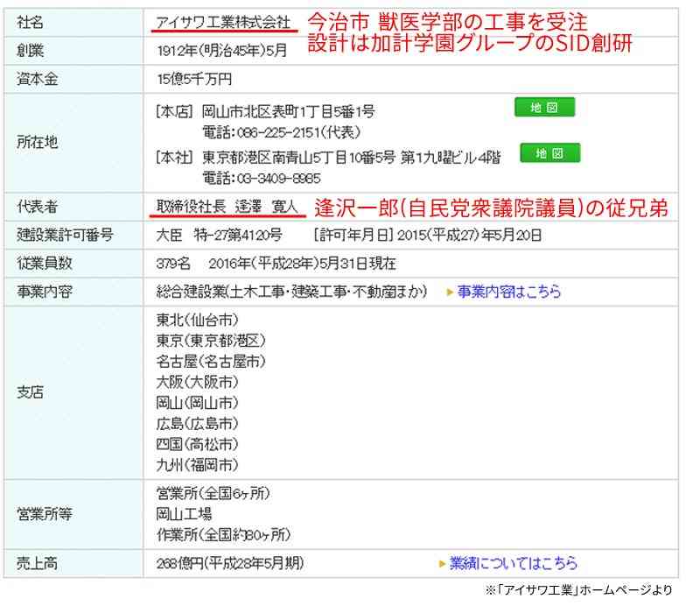Click the branch entry 四国(高松市)

(x=198, y=444)
